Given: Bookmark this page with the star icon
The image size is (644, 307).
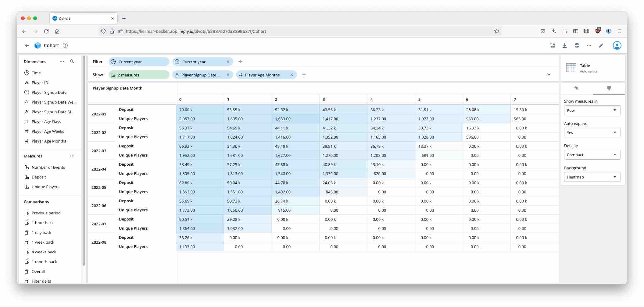Looking at the screenshot, I should click(x=496, y=31).
